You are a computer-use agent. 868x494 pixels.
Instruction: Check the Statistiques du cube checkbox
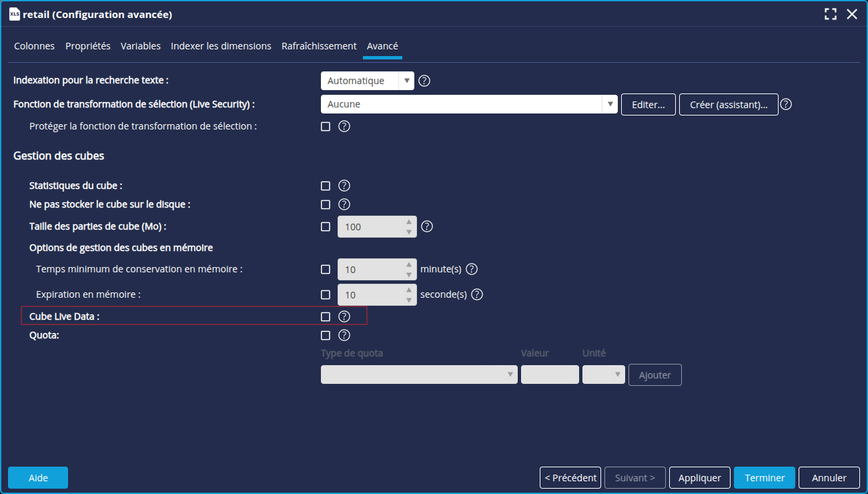(326, 186)
